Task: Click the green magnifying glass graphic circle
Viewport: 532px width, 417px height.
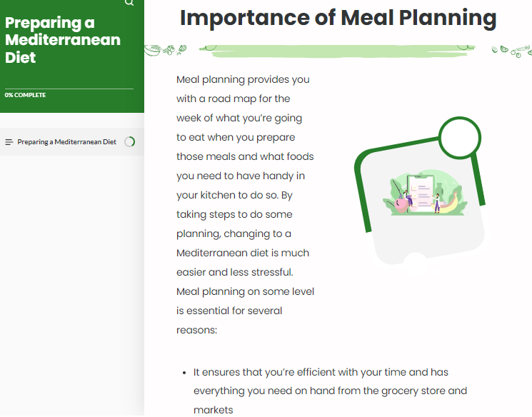Action: click(x=460, y=137)
